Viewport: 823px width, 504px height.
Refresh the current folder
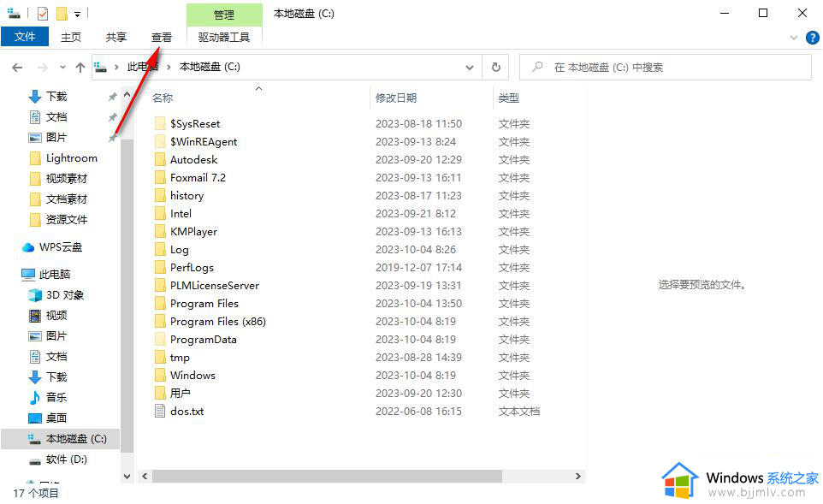[x=495, y=68]
